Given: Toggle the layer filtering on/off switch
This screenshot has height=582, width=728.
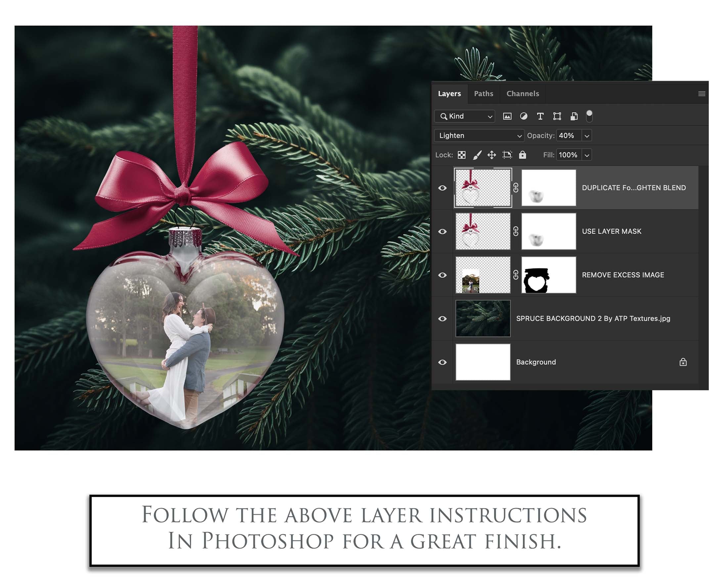Looking at the screenshot, I should [x=589, y=116].
